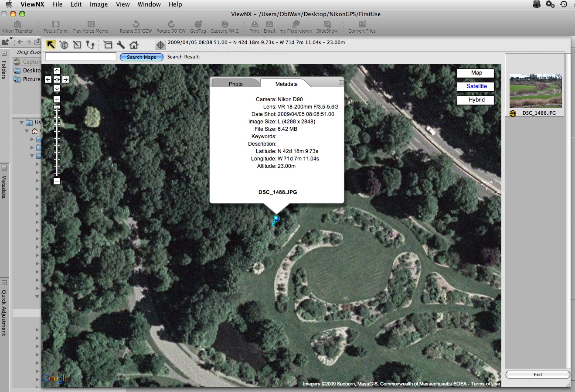Click the globe icon in the map toolbar
Screen dimensions: 575x392
pyautogui.click(x=64, y=44)
